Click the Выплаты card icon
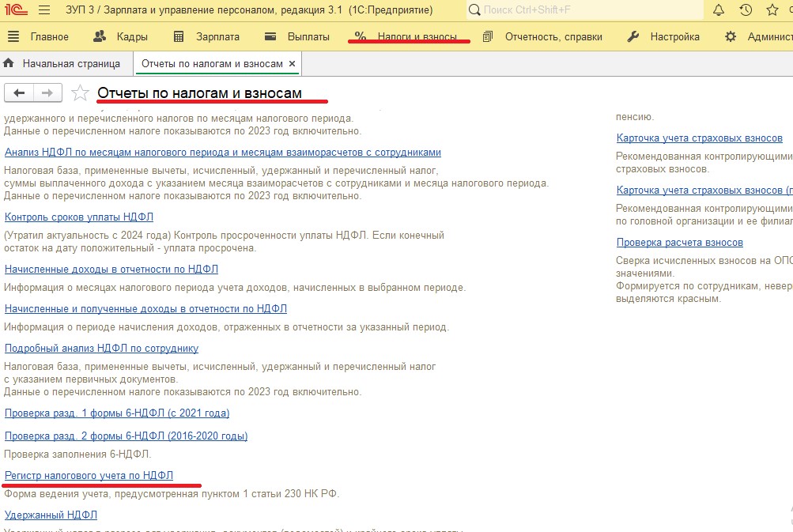 pyautogui.click(x=270, y=36)
